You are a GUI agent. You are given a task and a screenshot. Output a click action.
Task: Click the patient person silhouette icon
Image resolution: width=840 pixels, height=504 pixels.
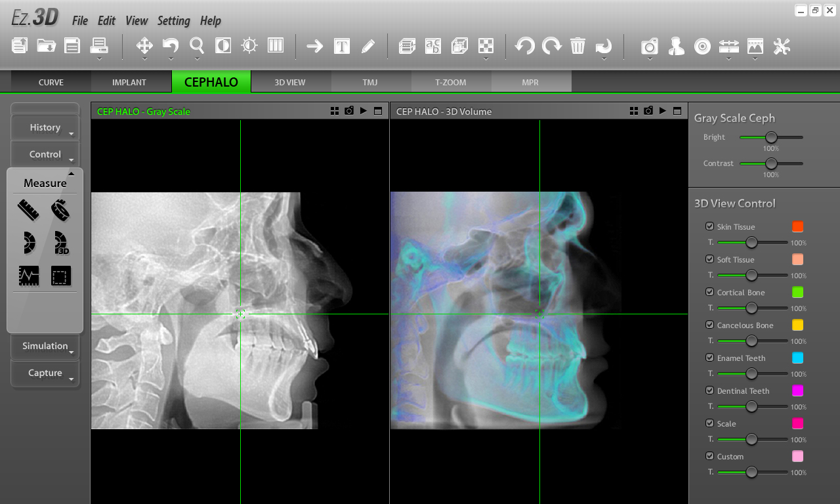click(677, 45)
